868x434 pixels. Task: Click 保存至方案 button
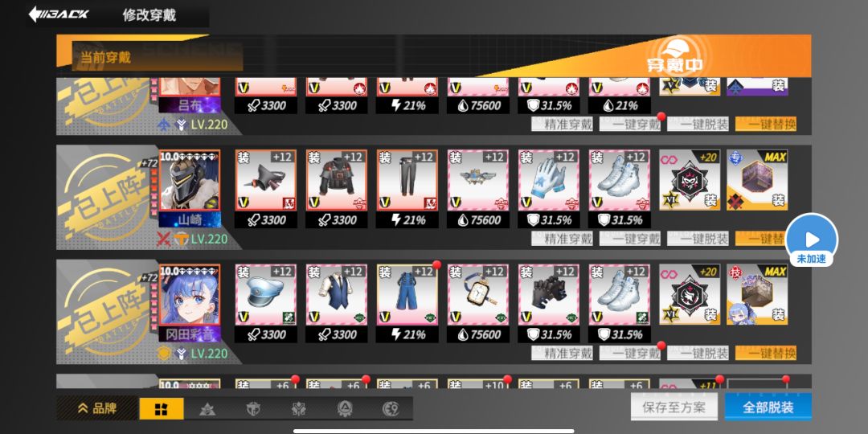[x=674, y=407]
